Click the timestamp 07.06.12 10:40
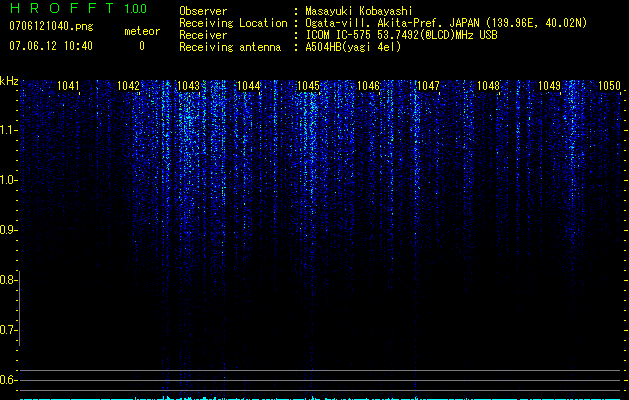 click(51, 46)
